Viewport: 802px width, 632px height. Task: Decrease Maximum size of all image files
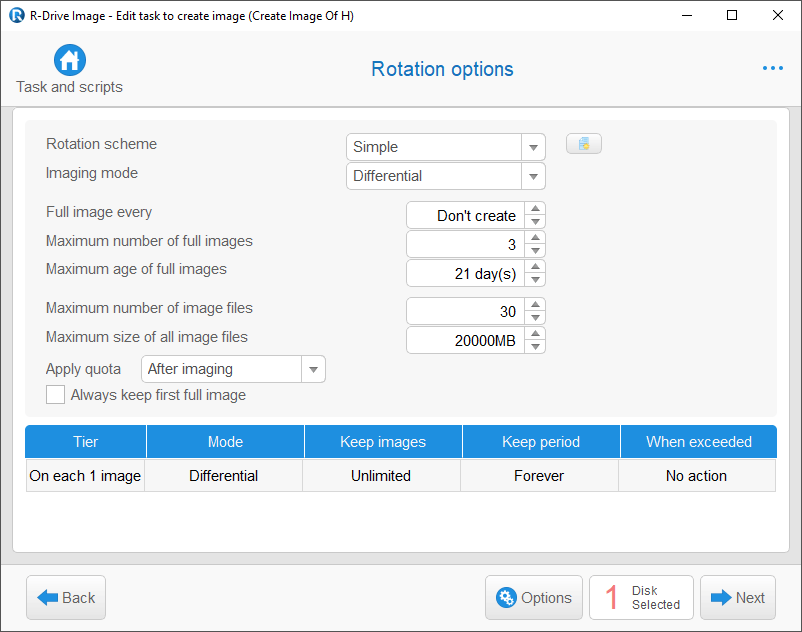coord(535,347)
